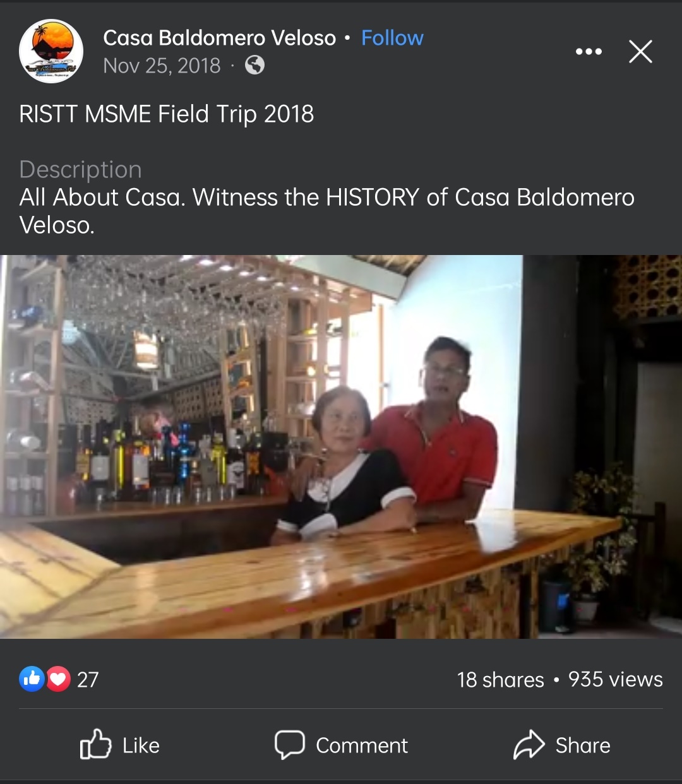Open the three-dot more options menu
The image size is (682, 784).
pyautogui.click(x=589, y=52)
